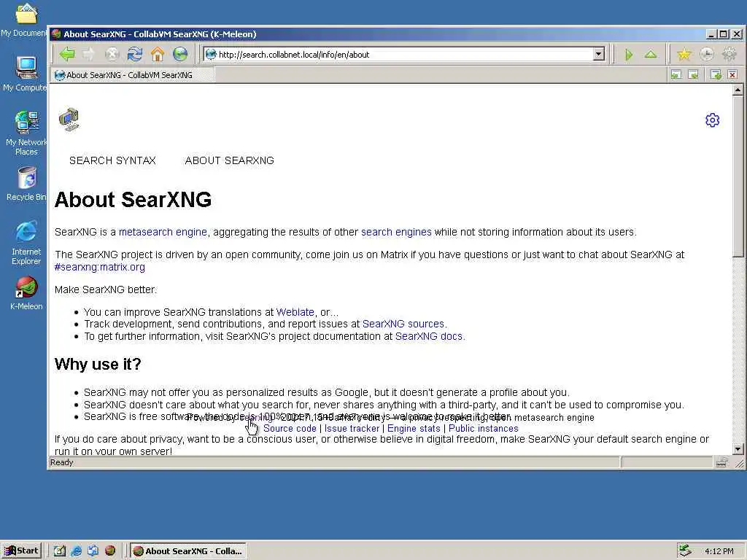
Task: Open My Computer desktop icon
Action: 26,74
